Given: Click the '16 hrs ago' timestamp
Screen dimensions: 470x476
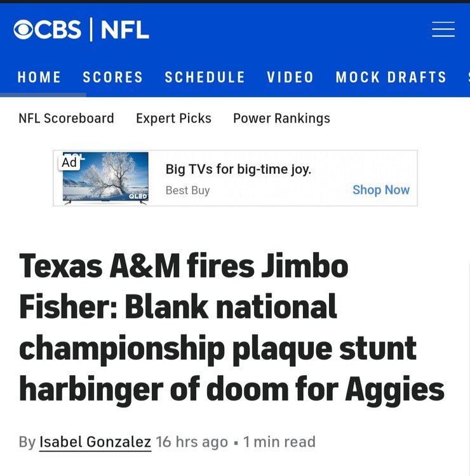Looking at the screenshot, I should 192,442.
